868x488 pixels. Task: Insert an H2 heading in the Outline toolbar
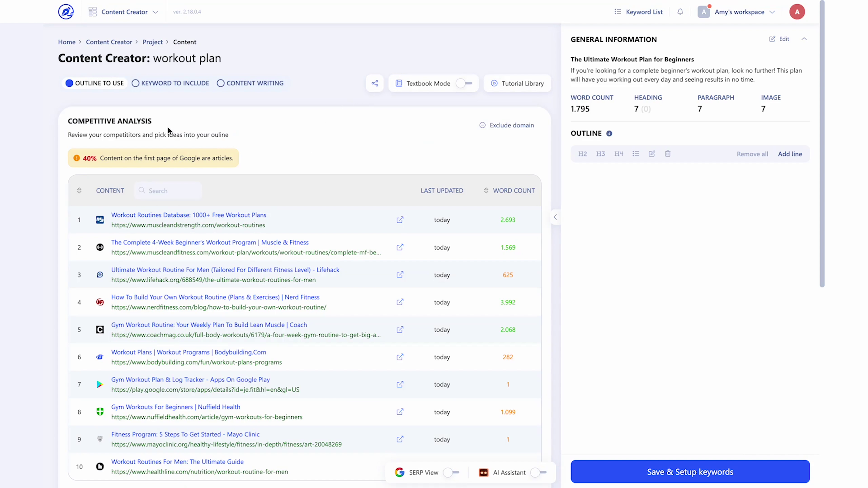pyautogui.click(x=583, y=154)
